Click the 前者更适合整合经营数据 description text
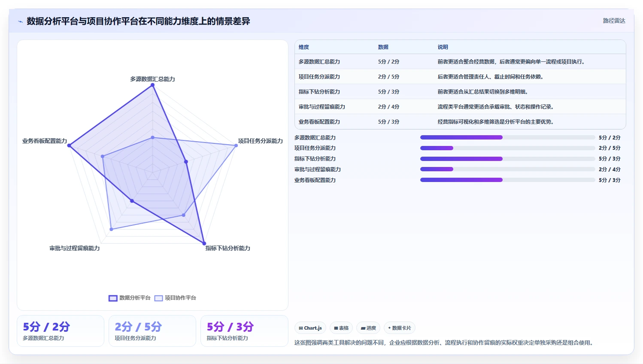Viewport: 643px width, 364px height. pyautogui.click(x=511, y=62)
